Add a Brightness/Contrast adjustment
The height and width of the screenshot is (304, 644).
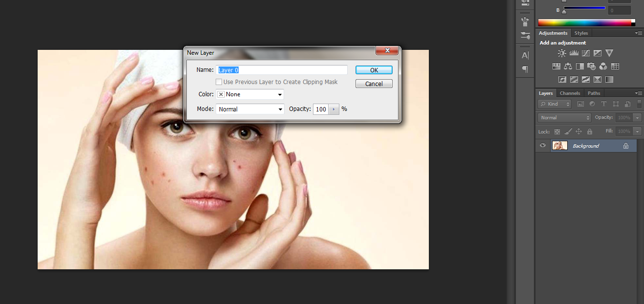(x=562, y=53)
